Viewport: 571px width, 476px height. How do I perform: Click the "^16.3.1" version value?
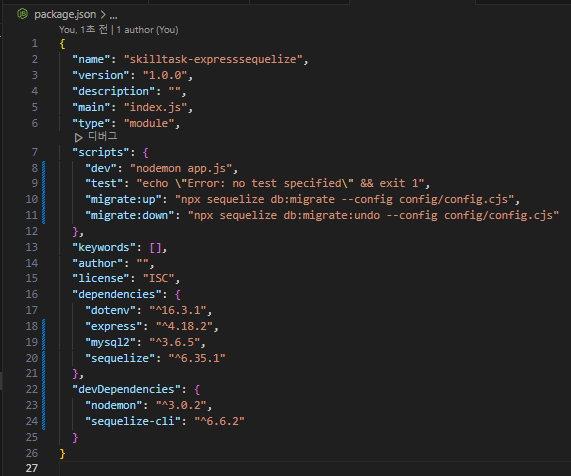[178, 310]
